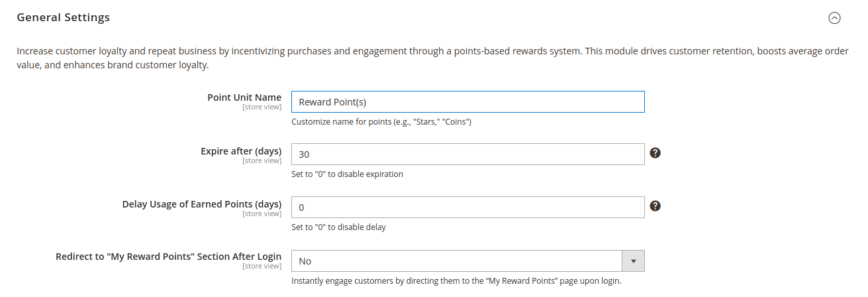Click the "disable expiration" hint note
The height and width of the screenshot is (297, 868).
click(347, 174)
